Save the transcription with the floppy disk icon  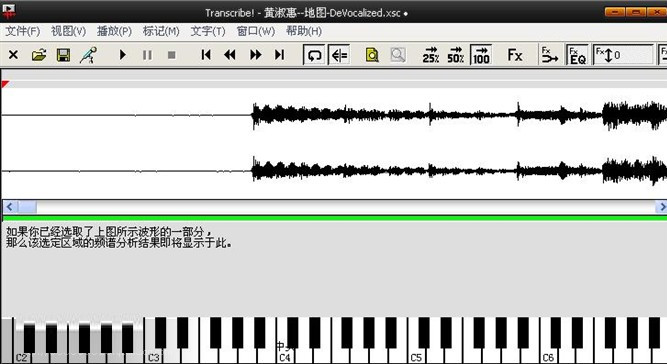click(63, 55)
